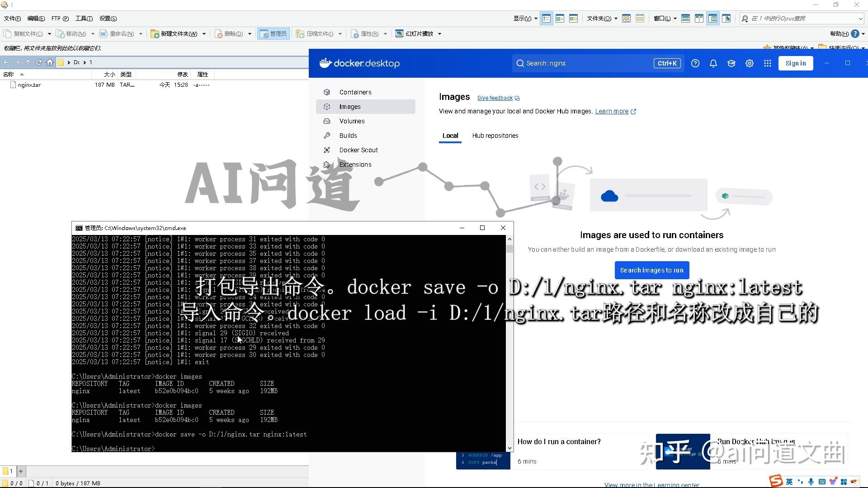Switch to power view mode
Screen dimensions: 868x488
(560, 19)
